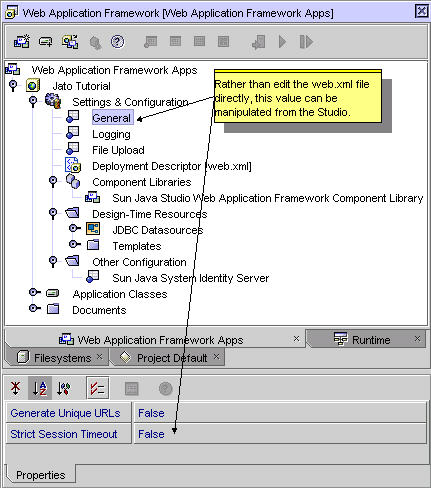
Task: Toggle sort by name A-Z button
Action: pos(40,388)
